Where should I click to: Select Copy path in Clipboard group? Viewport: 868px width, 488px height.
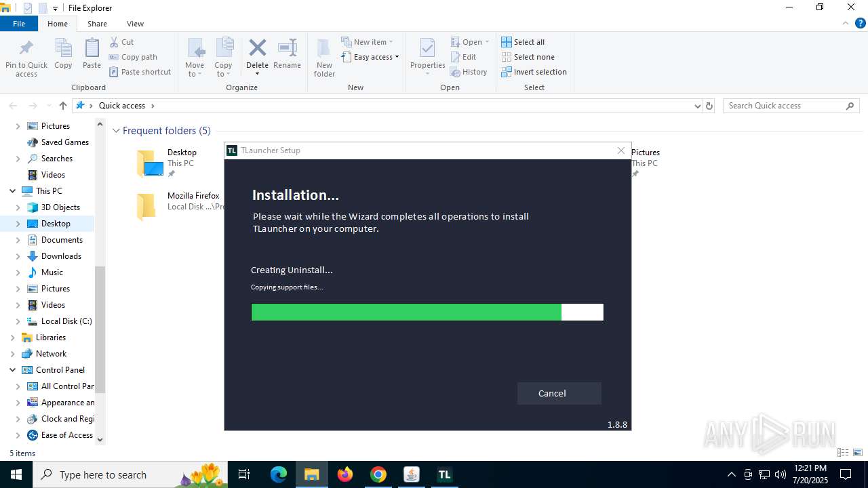[134, 57]
